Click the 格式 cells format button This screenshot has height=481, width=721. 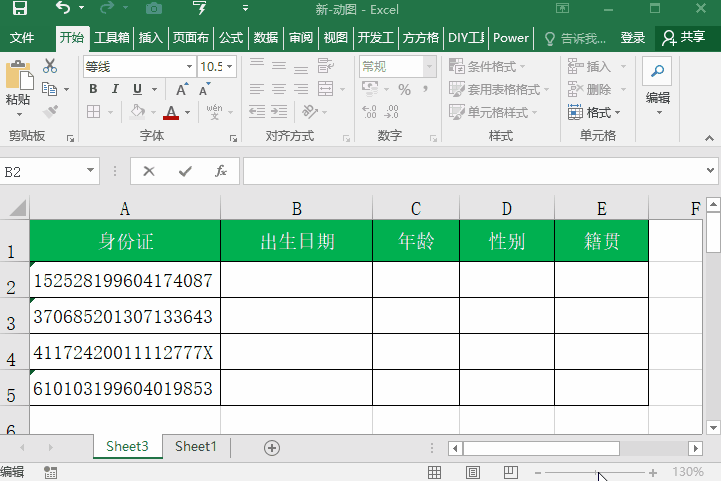click(594, 112)
